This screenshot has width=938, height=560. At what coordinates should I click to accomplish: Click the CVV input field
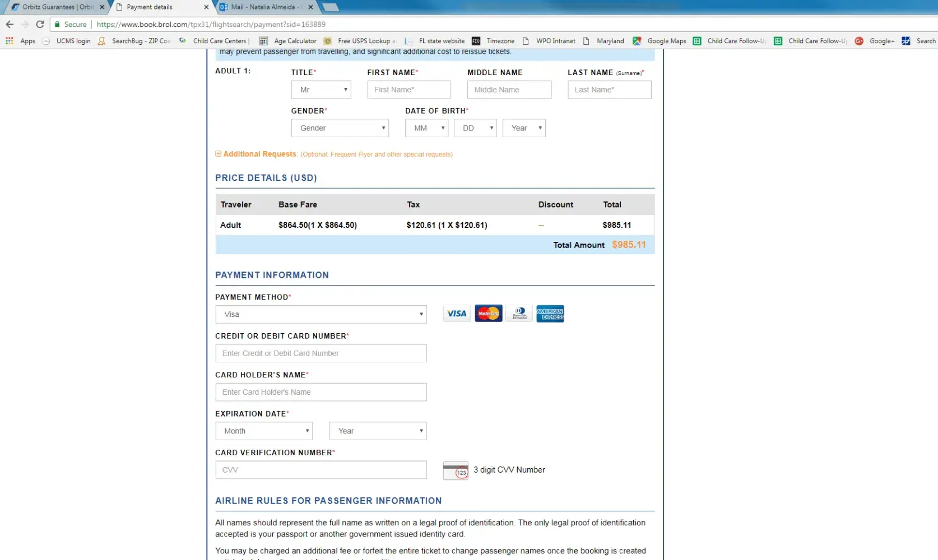coord(321,470)
